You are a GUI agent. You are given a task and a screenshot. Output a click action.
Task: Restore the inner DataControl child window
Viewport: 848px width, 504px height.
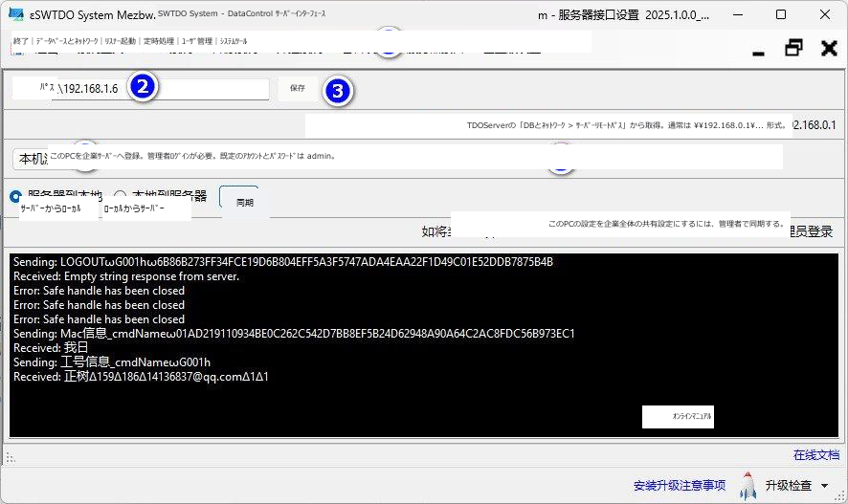point(793,48)
